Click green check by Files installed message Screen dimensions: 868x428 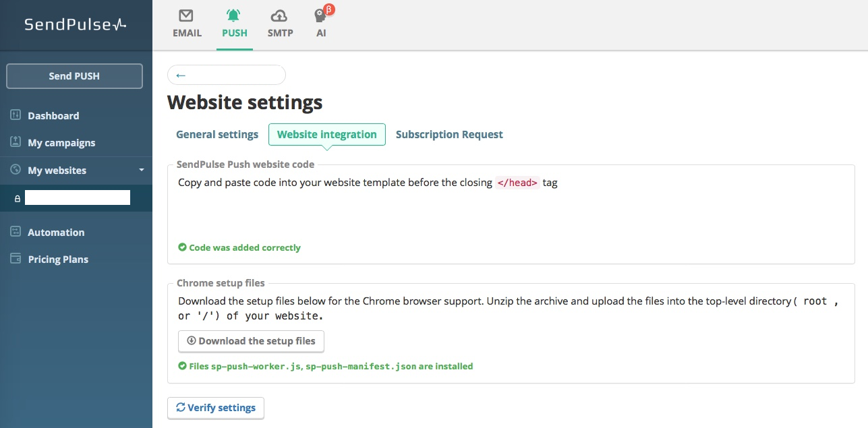click(x=182, y=366)
